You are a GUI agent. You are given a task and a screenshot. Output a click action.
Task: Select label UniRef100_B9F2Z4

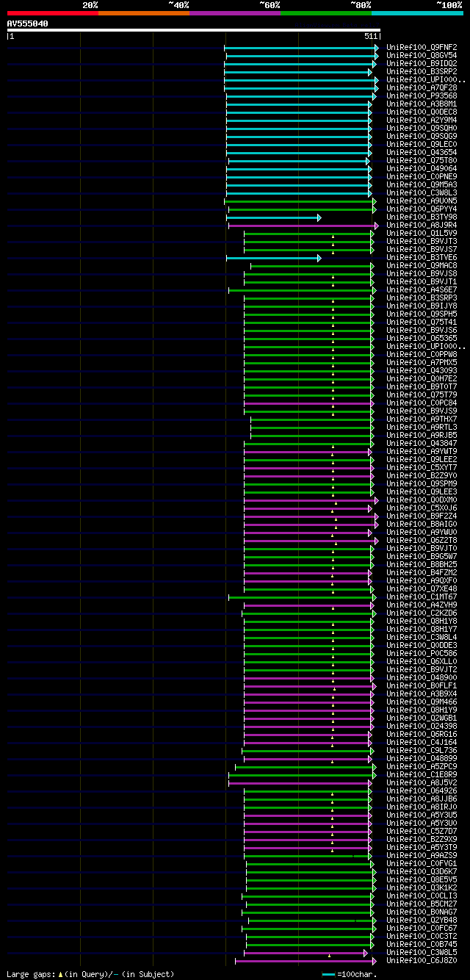point(422,516)
